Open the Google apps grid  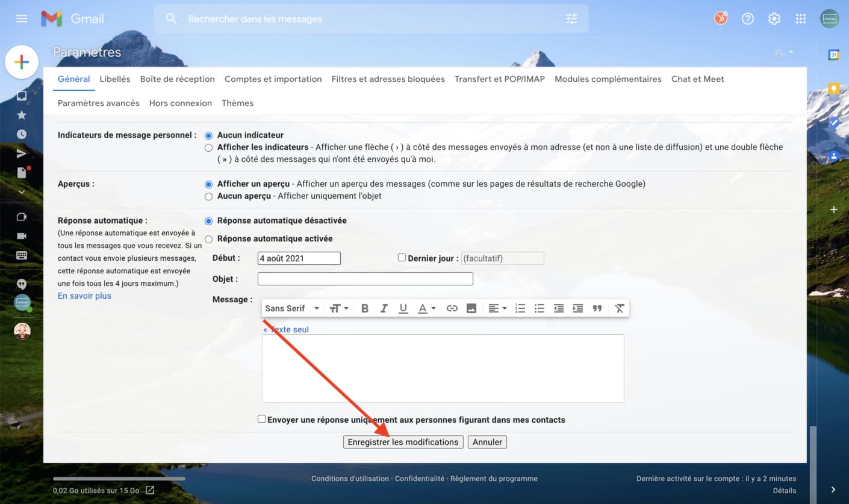(801, 19)
